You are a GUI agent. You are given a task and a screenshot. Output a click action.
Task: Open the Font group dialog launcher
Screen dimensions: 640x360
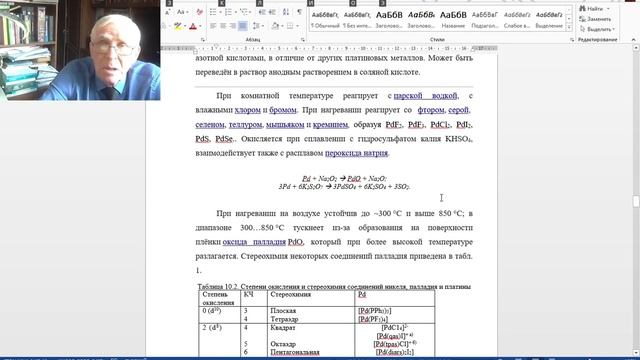[203, 40]
